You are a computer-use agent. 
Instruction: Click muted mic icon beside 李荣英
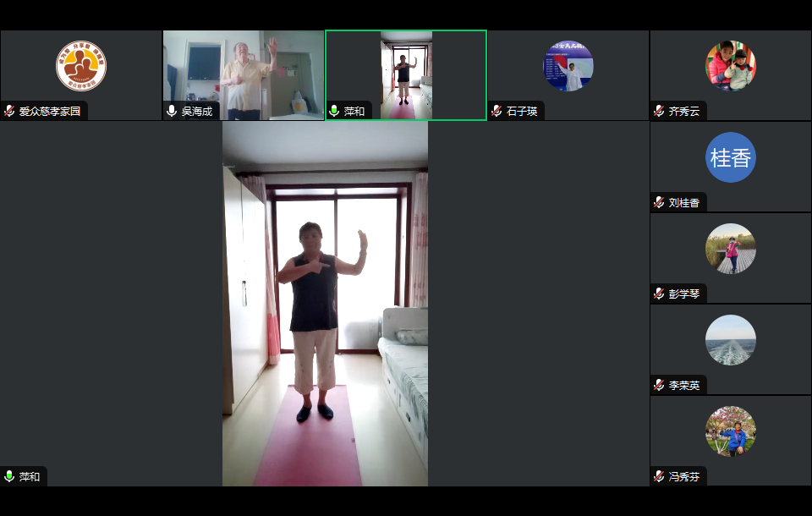coord(659,386)
